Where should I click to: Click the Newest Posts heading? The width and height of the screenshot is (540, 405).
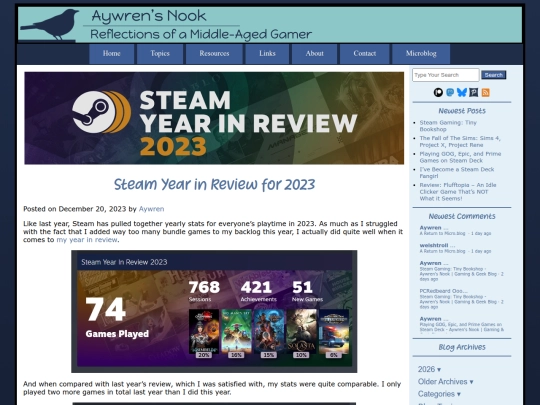[462, 111]
